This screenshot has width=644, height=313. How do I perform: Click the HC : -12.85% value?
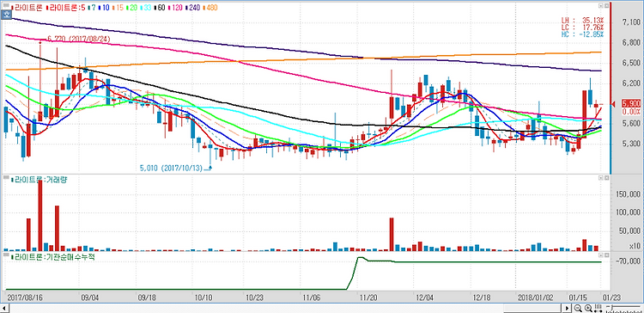pyautogui.click(x=583, y=34)
